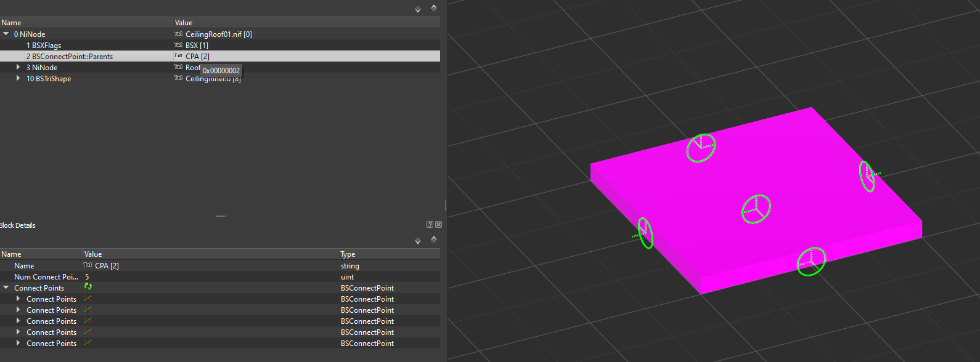Click the Num Connect Points value 5

(87, 277)
